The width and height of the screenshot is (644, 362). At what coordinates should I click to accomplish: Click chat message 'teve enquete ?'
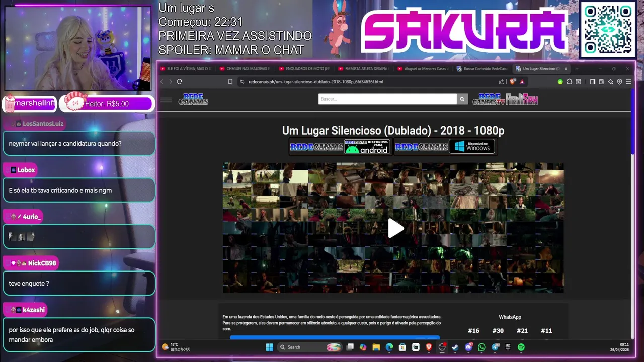(29, 284)
